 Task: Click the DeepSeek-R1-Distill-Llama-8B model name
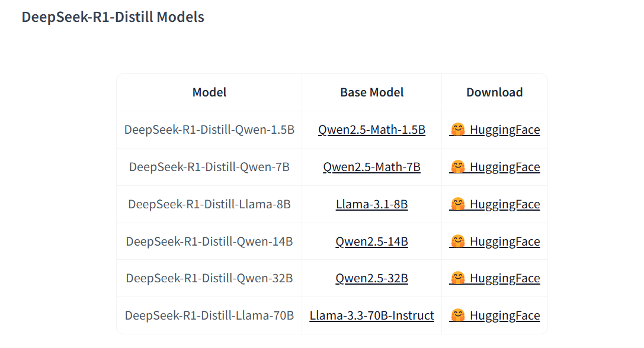pyautogui.click(x=209, y=204)
